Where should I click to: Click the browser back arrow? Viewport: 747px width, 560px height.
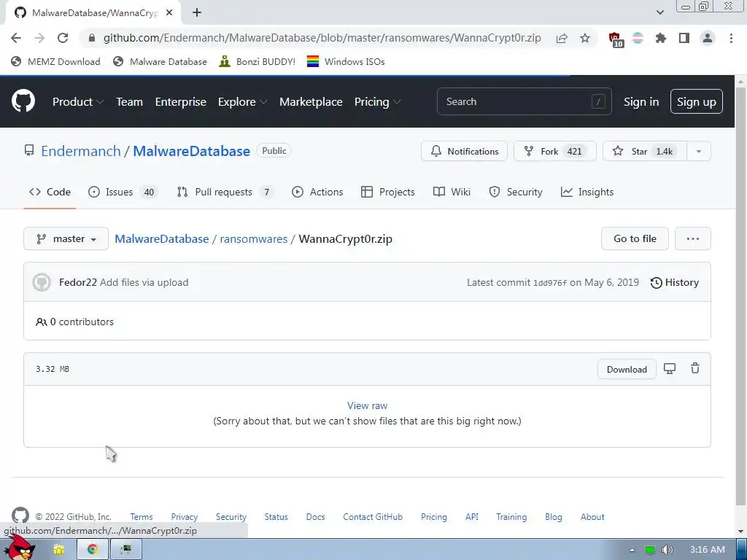pos(16,38)
